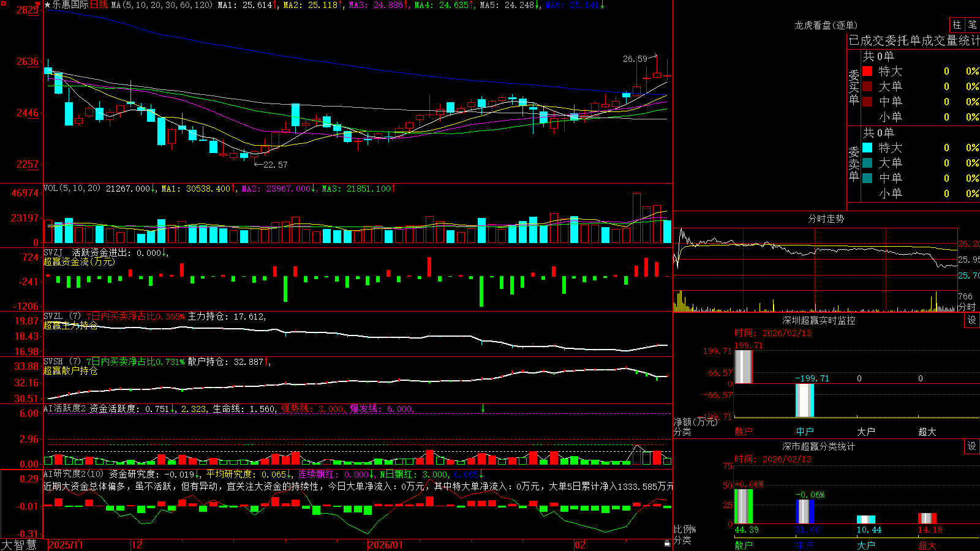Click the 2636 price axis label
The height and width of the screenshot is (551, 980).
point(28,61)
